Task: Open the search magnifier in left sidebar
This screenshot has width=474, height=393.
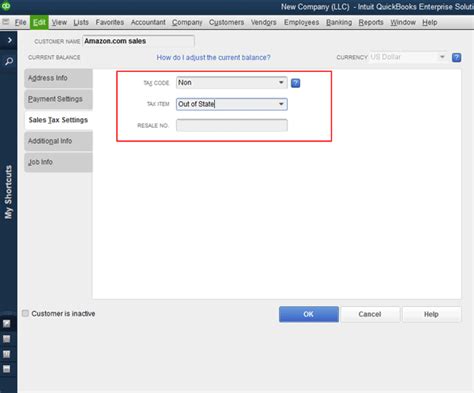Action: (9, 61)
